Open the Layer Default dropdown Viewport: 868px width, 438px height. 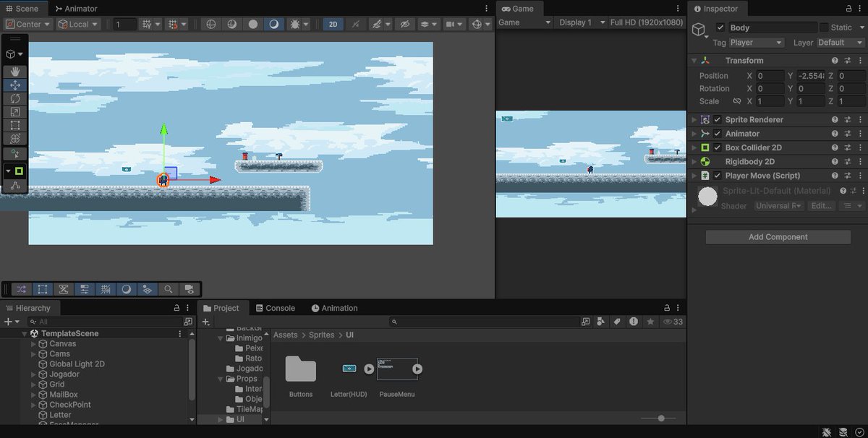click(x=841, y=43)
